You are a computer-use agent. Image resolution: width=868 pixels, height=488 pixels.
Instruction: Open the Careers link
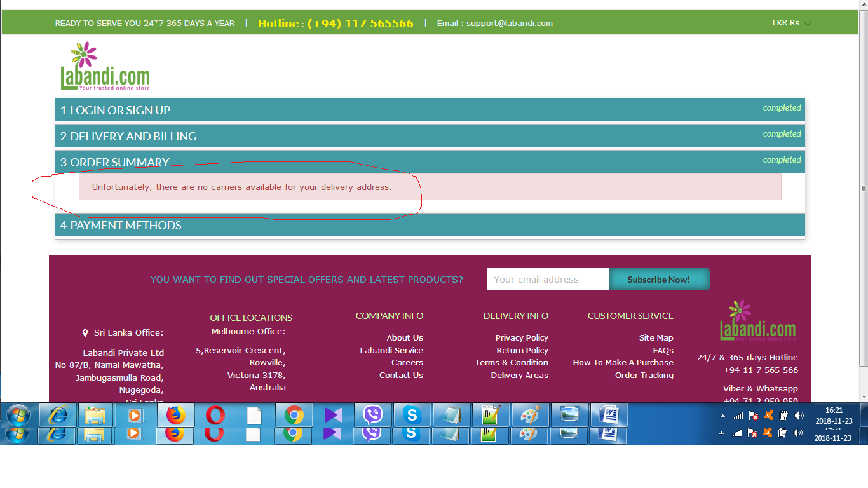(x=407, y=363)
